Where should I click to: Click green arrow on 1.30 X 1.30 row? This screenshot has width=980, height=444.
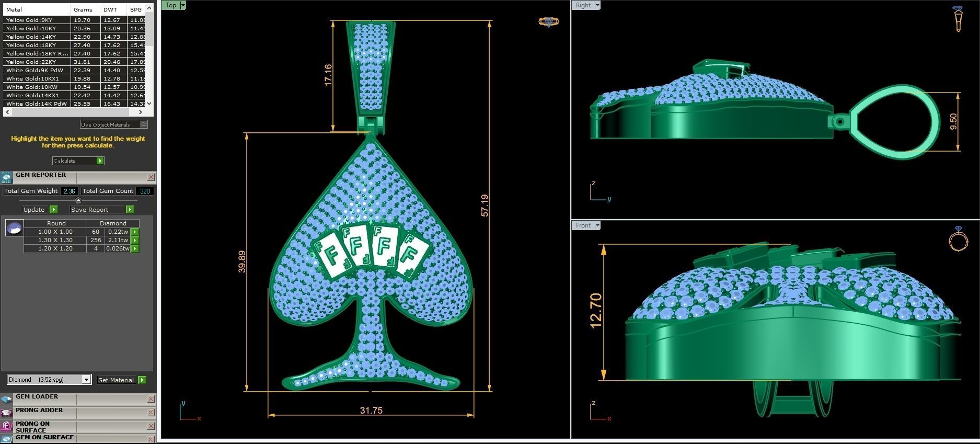point(135,240)
